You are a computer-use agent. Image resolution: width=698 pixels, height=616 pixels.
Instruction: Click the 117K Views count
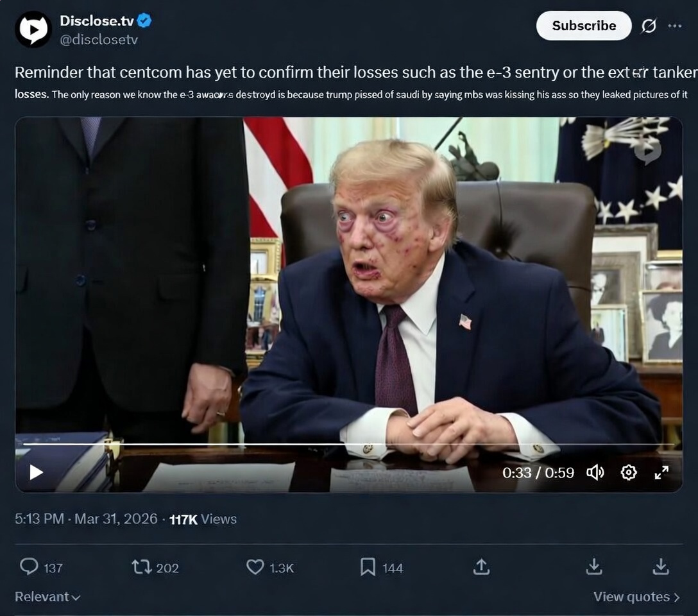[203, 519]
